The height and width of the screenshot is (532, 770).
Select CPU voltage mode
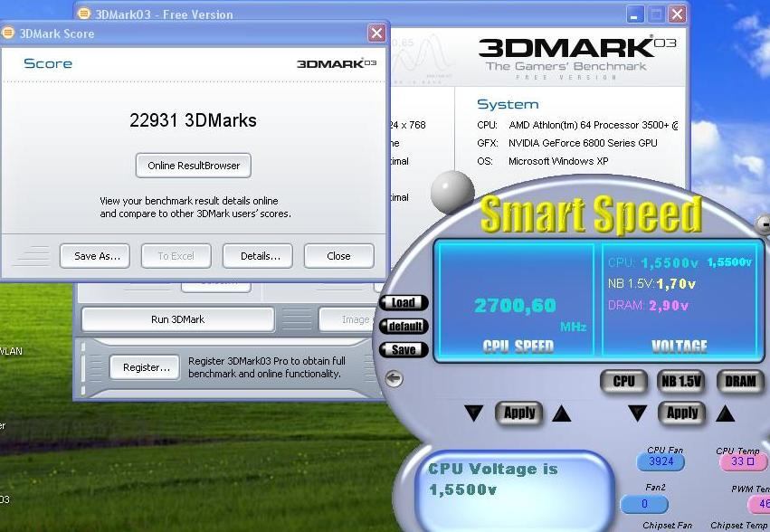(x=623, y=381)
